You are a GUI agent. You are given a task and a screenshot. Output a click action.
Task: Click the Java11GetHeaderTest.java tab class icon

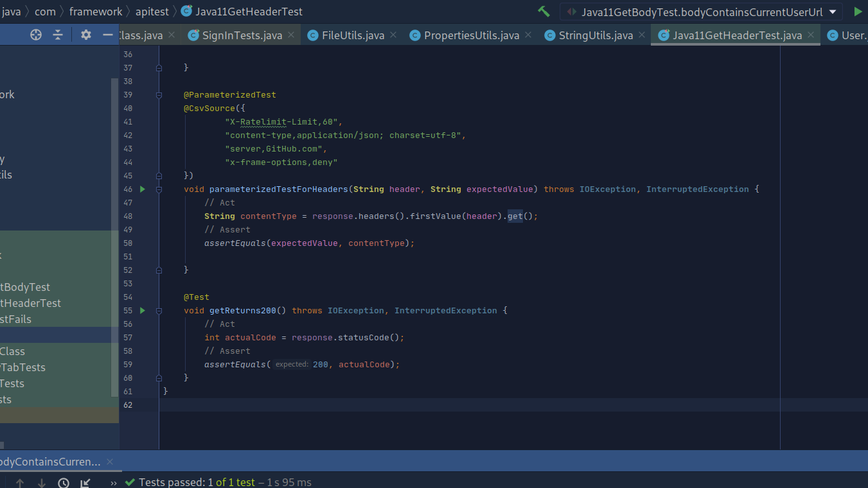coord(664,35)
